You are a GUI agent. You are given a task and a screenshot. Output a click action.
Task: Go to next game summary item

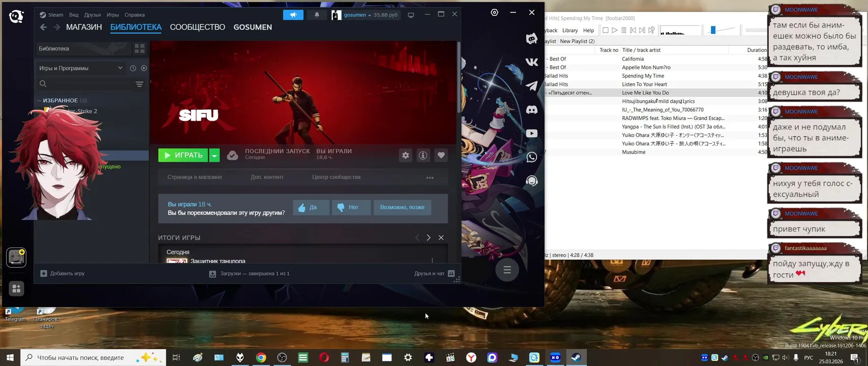(x=428, y=237)
